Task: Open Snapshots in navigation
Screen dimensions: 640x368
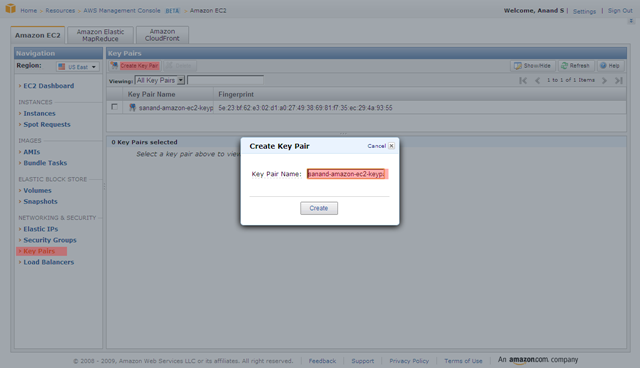Action: (x=40, y=202)
